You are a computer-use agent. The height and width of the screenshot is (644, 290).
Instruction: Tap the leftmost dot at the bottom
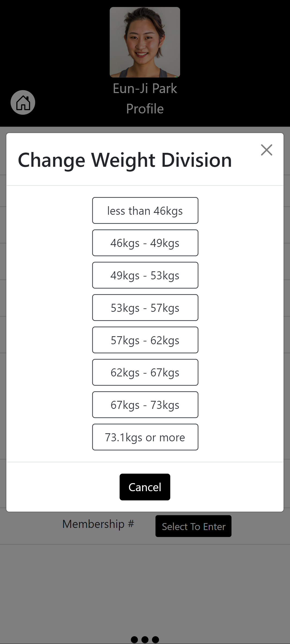pyautogui.click(x=135, y=639)
